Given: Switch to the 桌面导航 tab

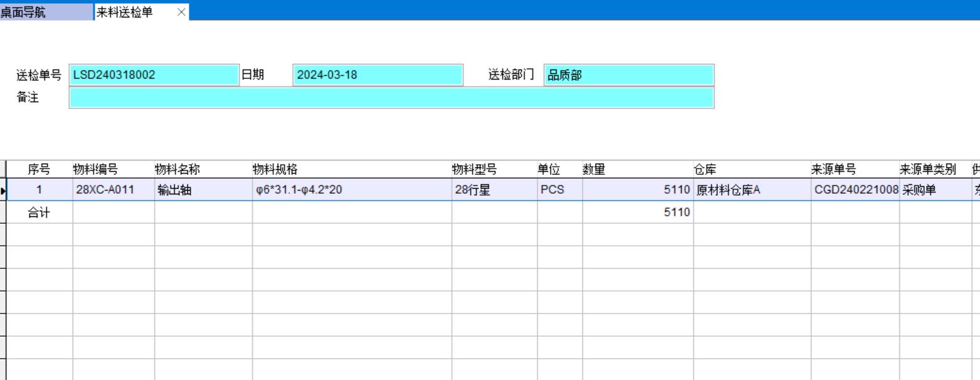Looking at the screenshot, I should [25, 12].
